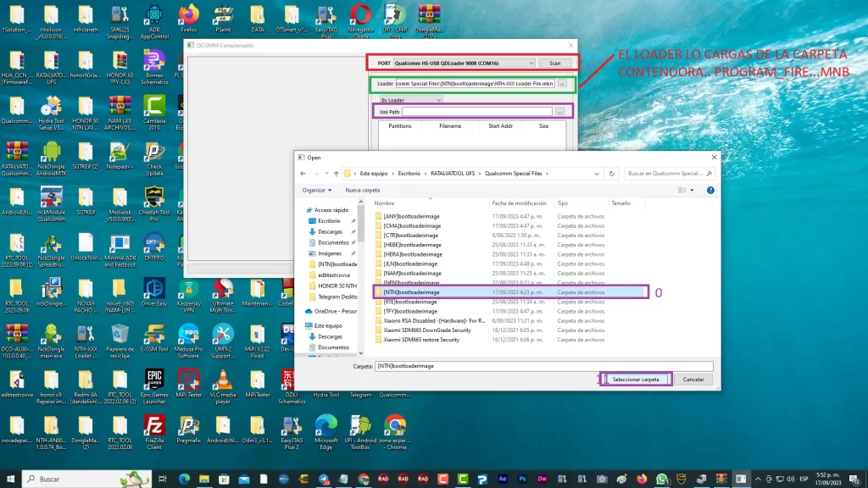
Task: Click the Refresh button beside the address bar
Action: (x=612, y=173)
